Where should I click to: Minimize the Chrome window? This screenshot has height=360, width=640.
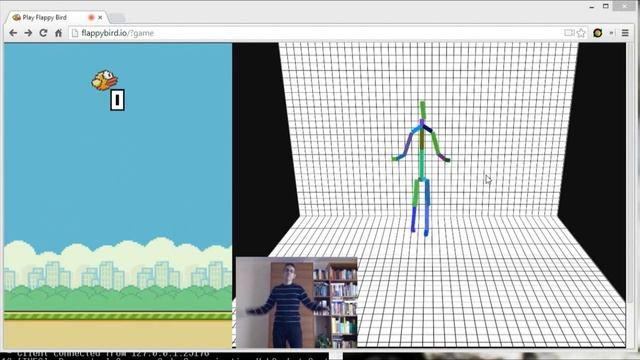point(591,6)
